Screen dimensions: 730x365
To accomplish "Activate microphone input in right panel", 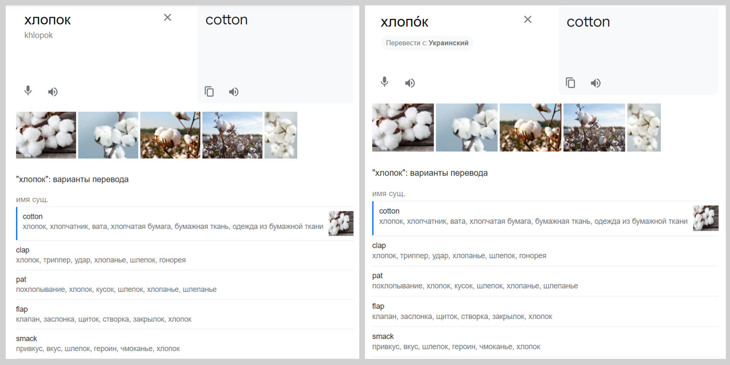I will 384,82.
